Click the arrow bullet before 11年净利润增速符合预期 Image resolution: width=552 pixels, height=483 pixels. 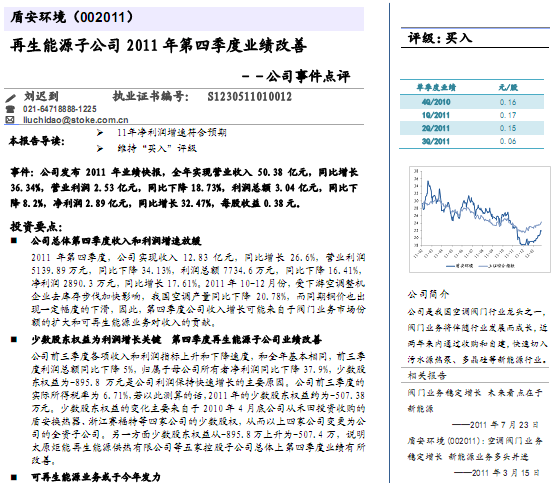pyautogui.click(x=100, y=133)
